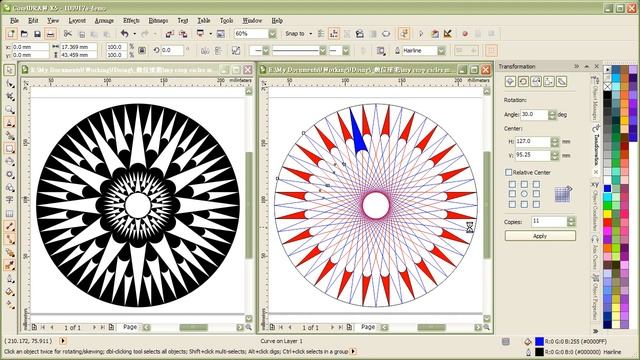640x360 pixels.
Task: Open the Bitmaps menu
Action: point(158,20)
